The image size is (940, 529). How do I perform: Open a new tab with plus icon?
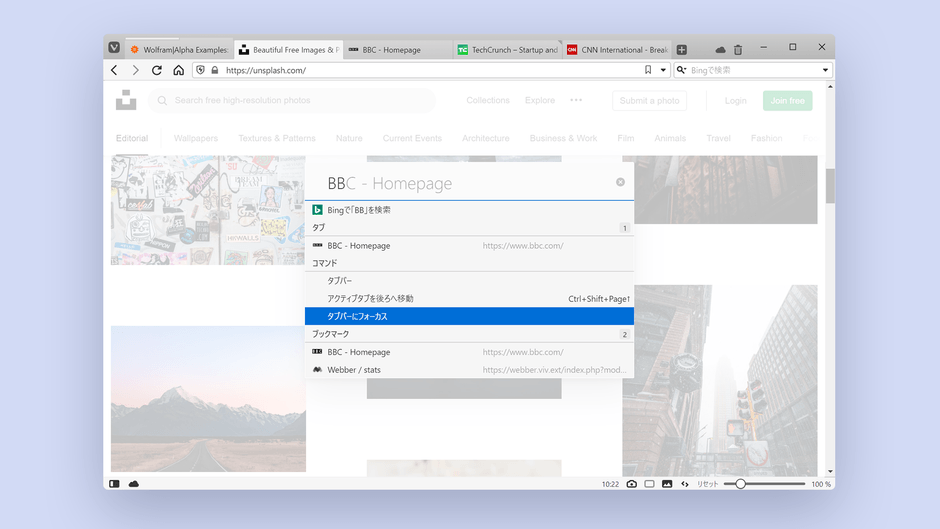682,49
